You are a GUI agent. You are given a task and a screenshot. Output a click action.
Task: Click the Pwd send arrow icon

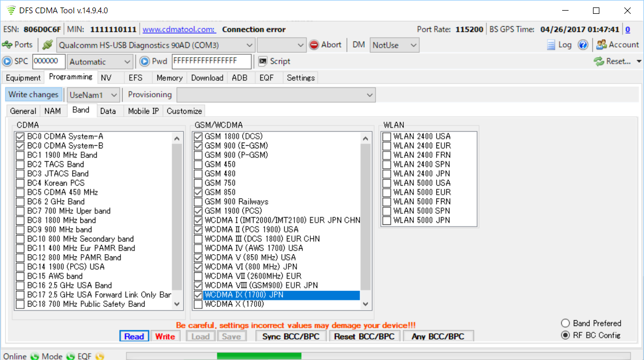(x=145, y=61)
